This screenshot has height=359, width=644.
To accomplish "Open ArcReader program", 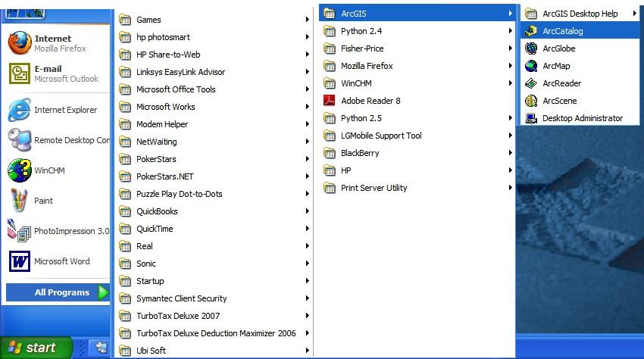I will pos(580,83).
